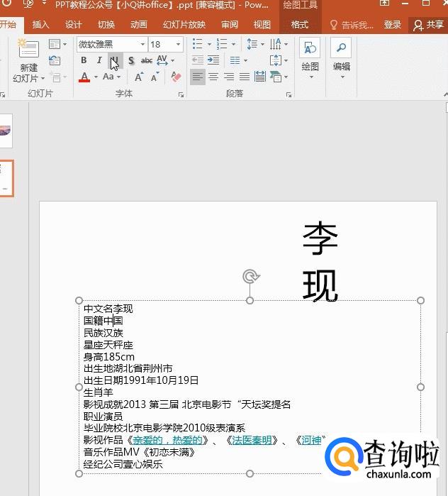The image size is (448, 496).
Task: Open the font name dropdown 微软雅黑
Action: click(111, 45)
